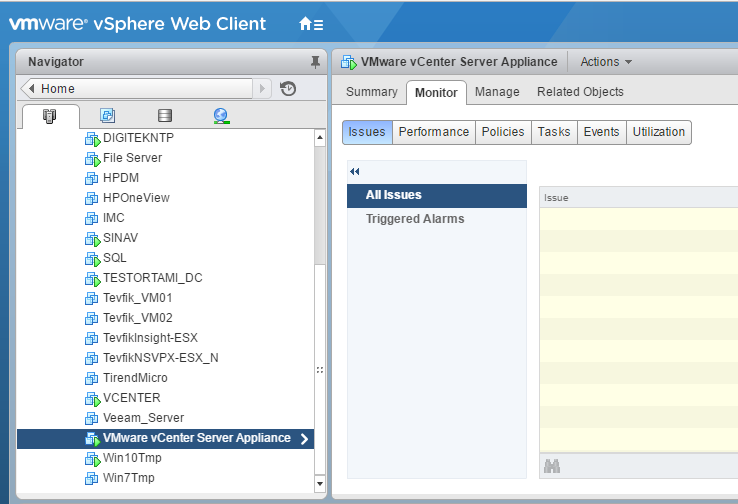The height and width of the screenshot is (504, 738).
Task: Select Triggered Alarms in the side list
Action: (437, 219)
